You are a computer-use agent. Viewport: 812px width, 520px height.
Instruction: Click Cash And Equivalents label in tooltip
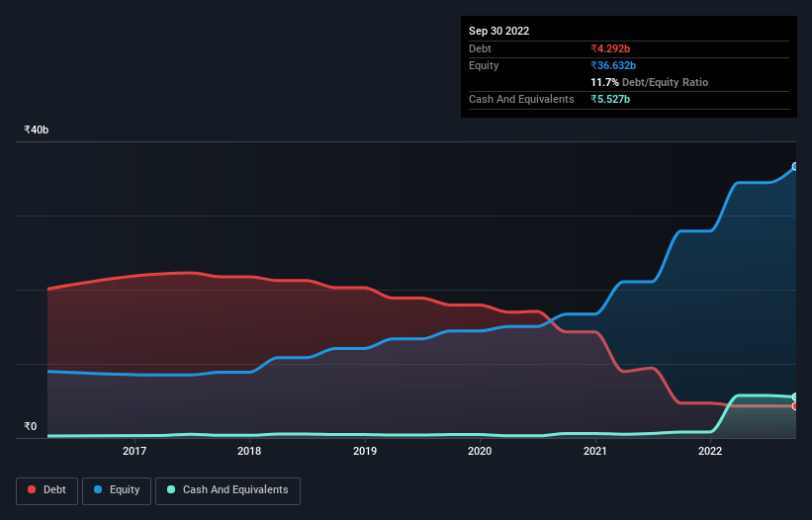(x=521, y=99)
